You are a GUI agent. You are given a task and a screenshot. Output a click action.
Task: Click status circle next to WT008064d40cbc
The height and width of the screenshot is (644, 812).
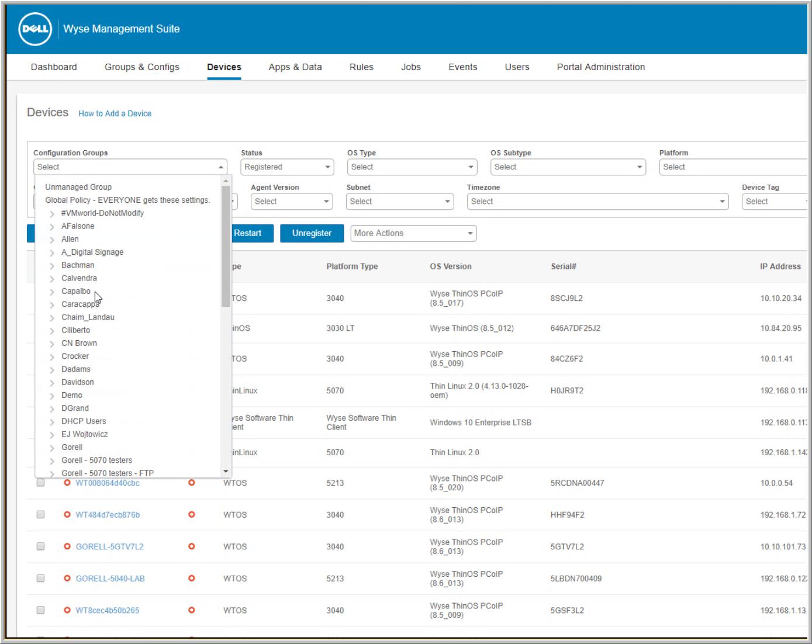pyautogui.click(x=67, y=483)
